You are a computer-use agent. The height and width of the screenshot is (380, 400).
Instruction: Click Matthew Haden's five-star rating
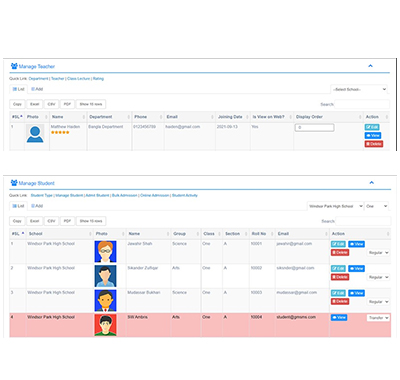pyautogui.click(x=60, y=132)
